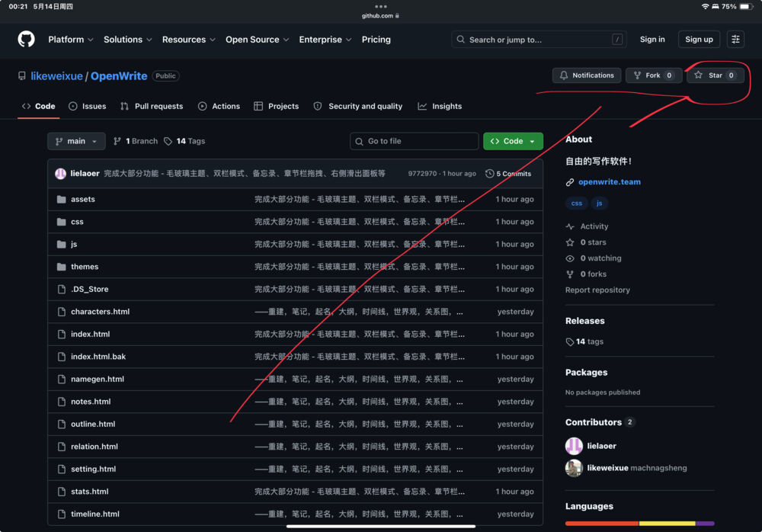Image resolution: width=762 pixels, height=532 pixels.
Task: Click the commit history clock icon
Action: click(x=489, y=174)
